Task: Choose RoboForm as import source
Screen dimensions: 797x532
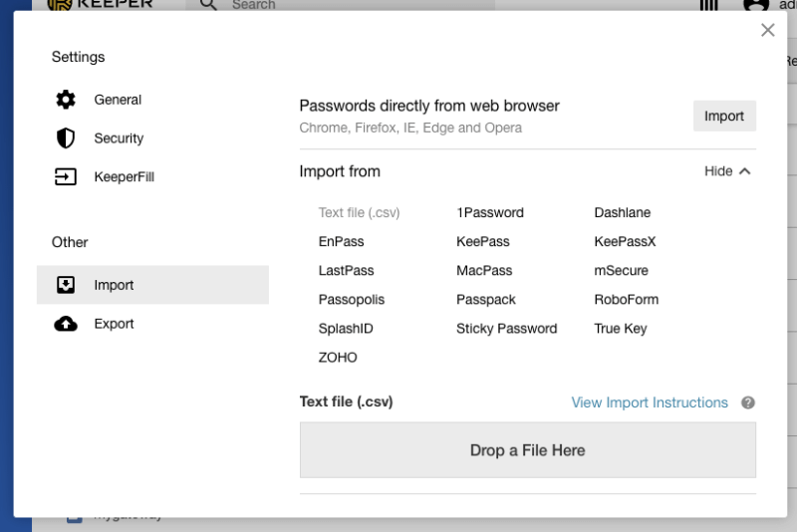Action: [627, 299]
